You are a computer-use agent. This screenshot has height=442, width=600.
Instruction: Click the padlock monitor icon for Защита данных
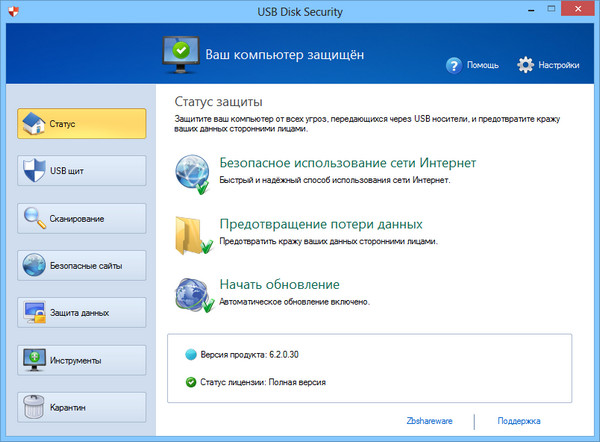(33, 313)
